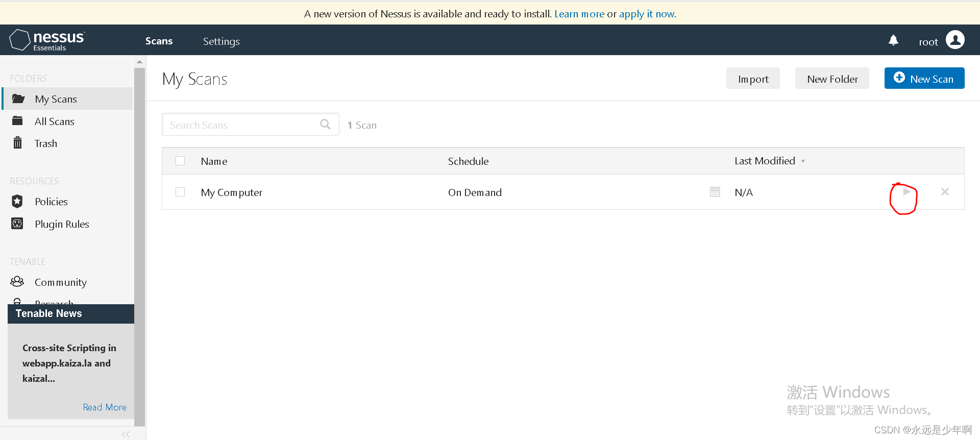The height and width of the screenshot is (440, 980).
Task: Click the Schedule column header
Action: [468, 161]
